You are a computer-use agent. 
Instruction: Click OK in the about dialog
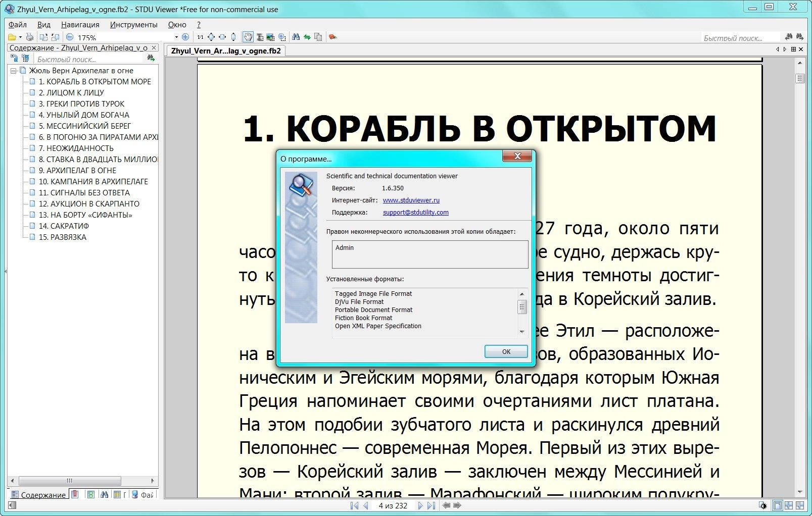coord(506,351)
